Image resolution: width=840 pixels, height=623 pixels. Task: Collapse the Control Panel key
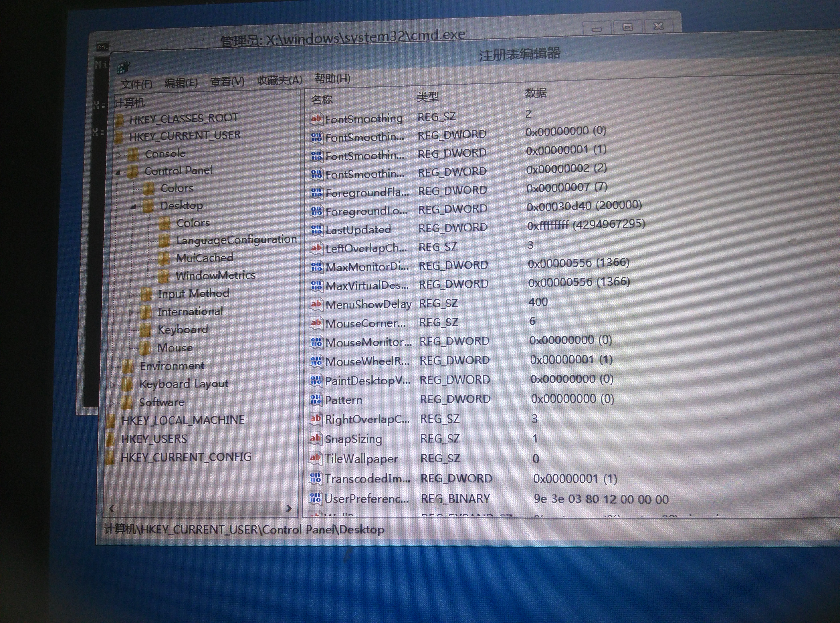pos(118,172)
